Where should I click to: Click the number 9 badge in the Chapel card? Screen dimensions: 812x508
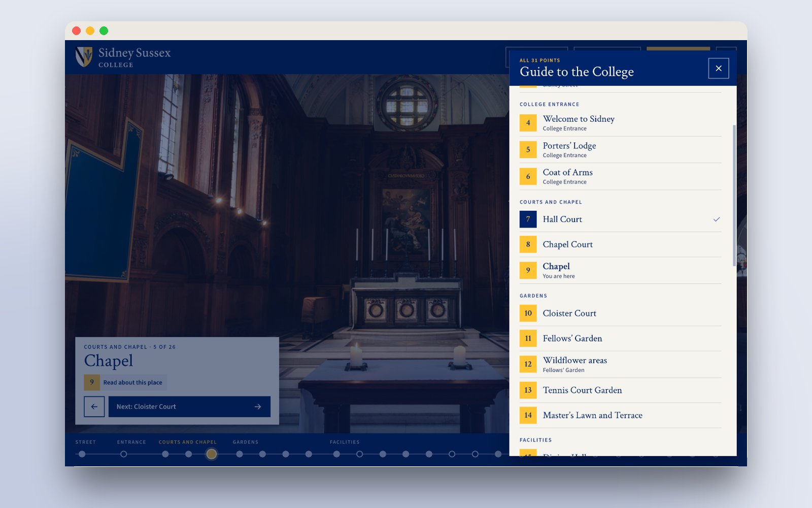[x=92, y=382]
